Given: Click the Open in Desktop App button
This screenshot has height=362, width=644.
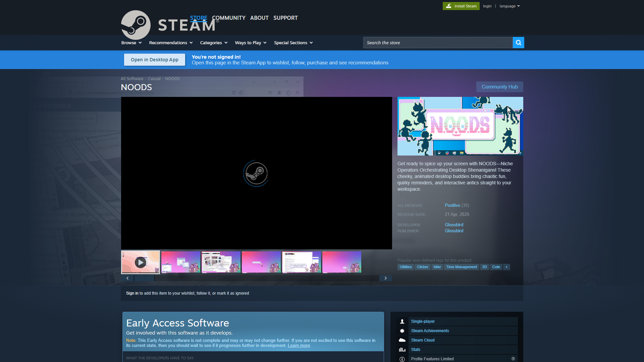Looking at the screenshot, I should tap(154, 60).
